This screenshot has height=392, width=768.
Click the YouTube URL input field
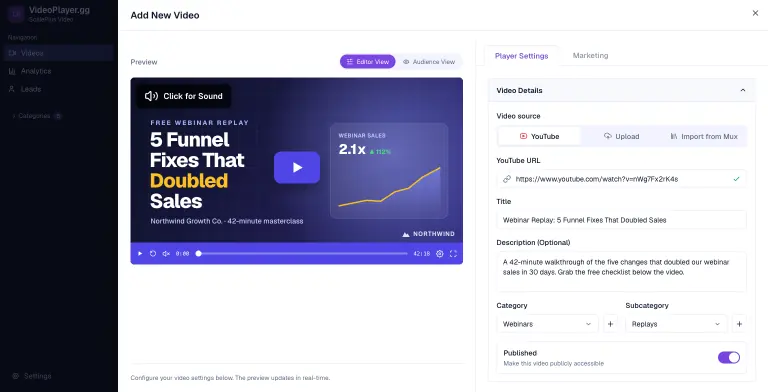point(622,179)
